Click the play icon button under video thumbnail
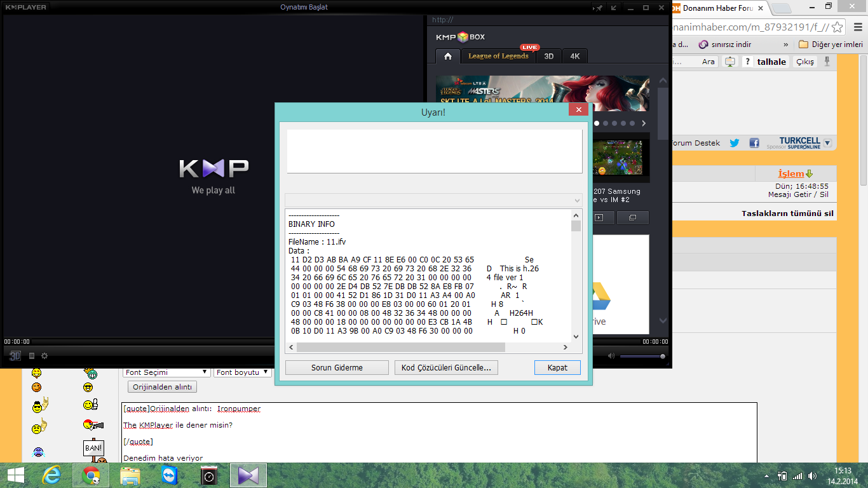 pyautogui.click(x=599, y=217)
